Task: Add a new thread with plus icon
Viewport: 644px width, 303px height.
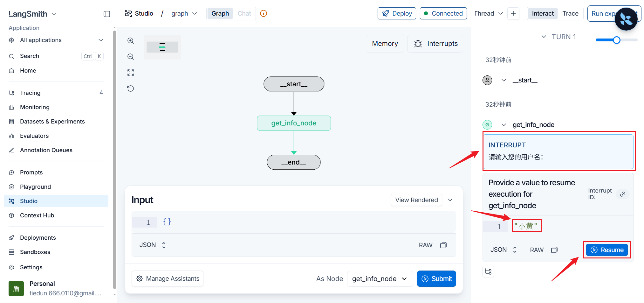Action: tap(513, 13)
